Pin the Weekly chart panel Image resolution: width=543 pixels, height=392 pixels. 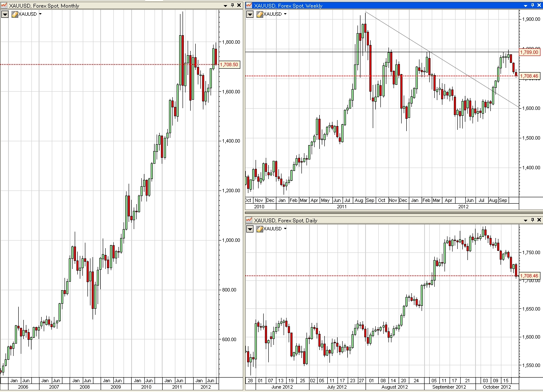click(x=533, y=6)
